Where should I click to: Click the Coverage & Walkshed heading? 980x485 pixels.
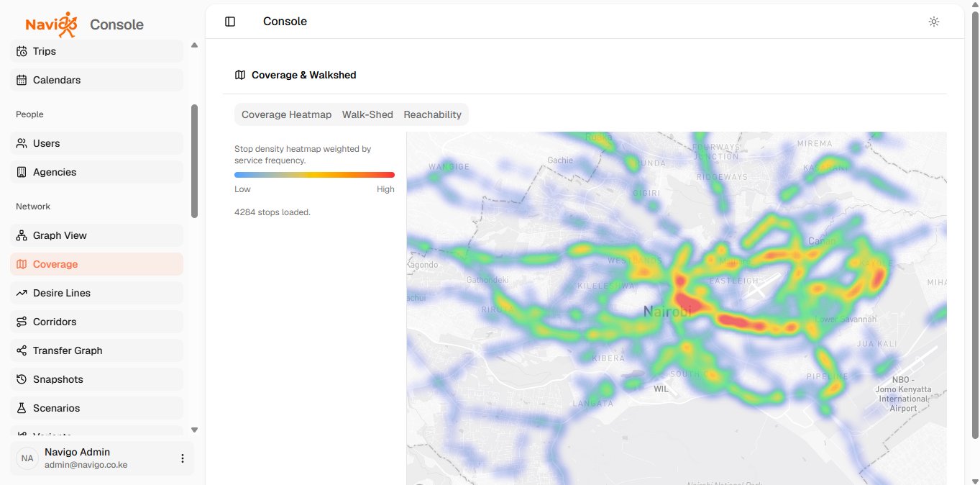point(304,75)
